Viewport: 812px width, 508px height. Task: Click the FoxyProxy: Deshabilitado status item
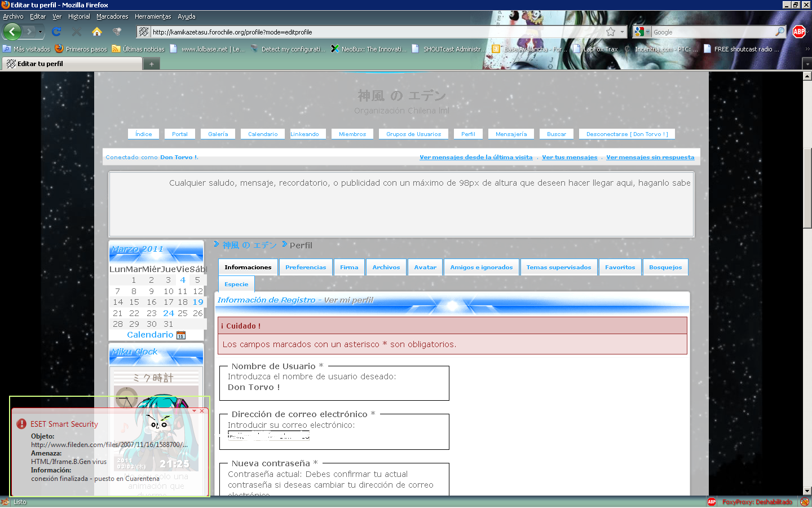coord(757,502)
